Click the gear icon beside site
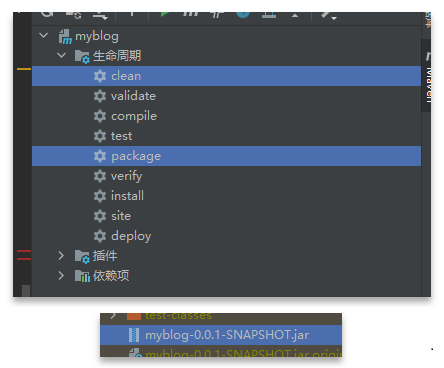The height and width of the screenshot is (368, 444). pos(100,216)
